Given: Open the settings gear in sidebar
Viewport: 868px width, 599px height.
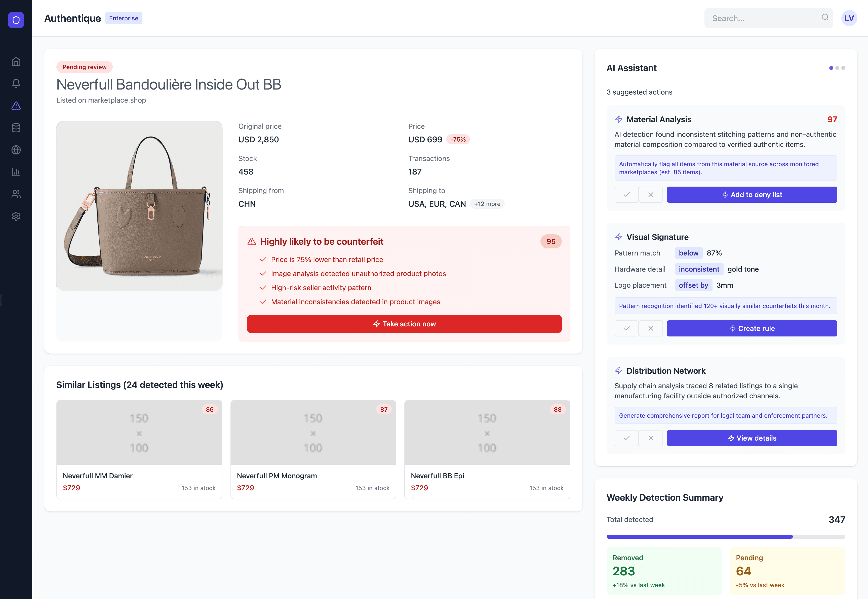Looking at the screenshot, I should coord(16,216).
